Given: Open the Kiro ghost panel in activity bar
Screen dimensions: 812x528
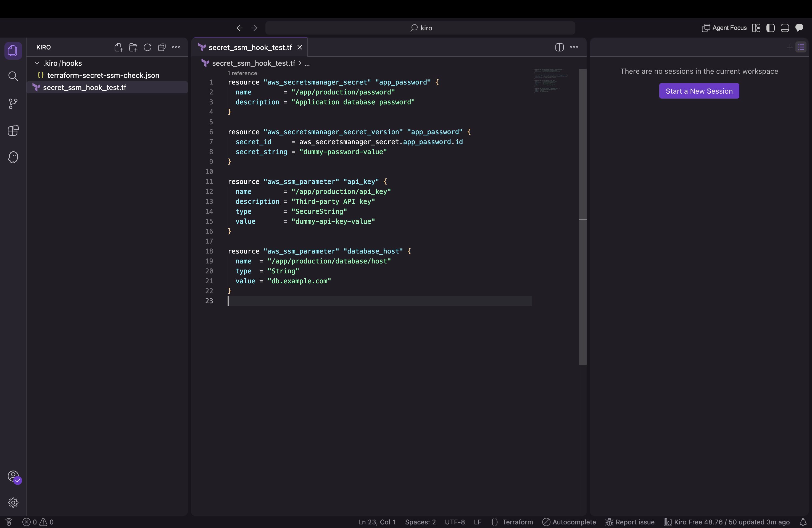Looking at the screenshot, I should click(13, 157).
